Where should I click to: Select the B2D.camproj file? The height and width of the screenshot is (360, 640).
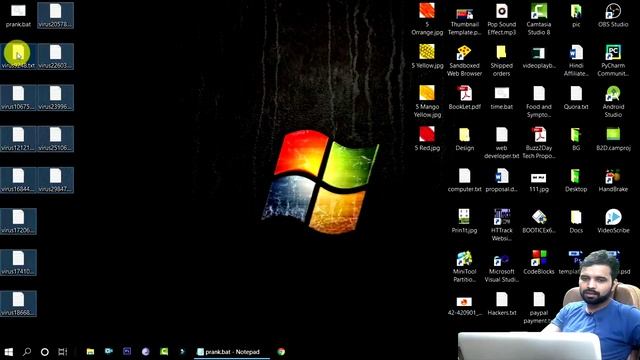tap(613, 139)
